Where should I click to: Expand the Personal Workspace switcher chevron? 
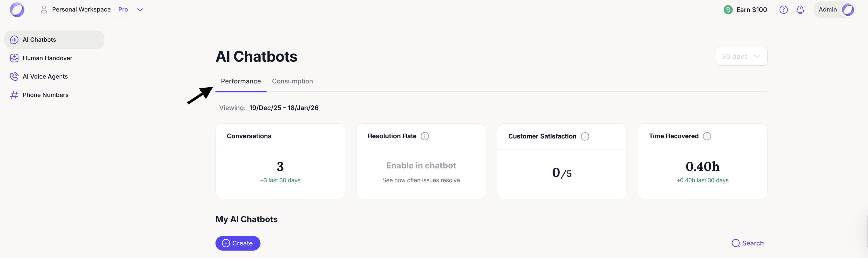pos(140,10)
